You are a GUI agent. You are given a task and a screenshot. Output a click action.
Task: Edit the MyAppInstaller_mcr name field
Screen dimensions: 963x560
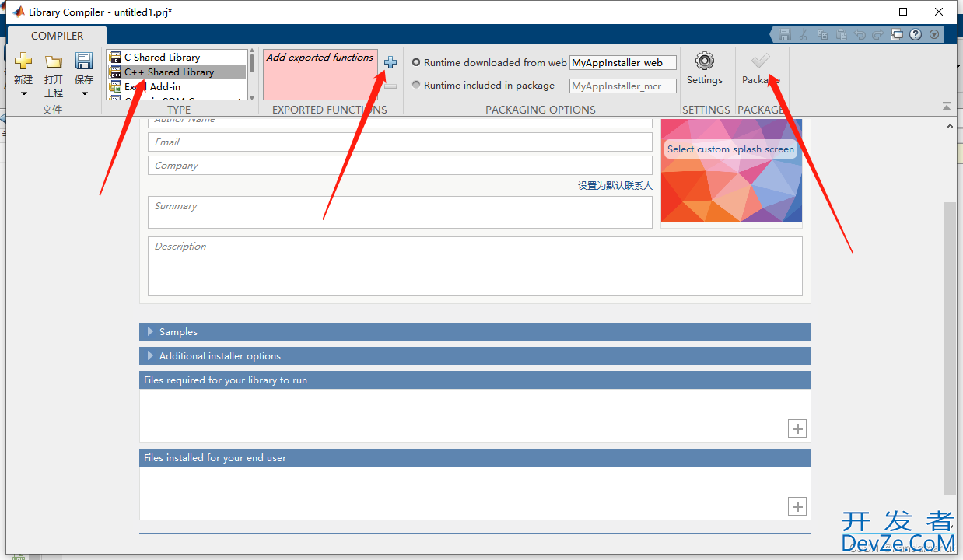tap(623, 86)
